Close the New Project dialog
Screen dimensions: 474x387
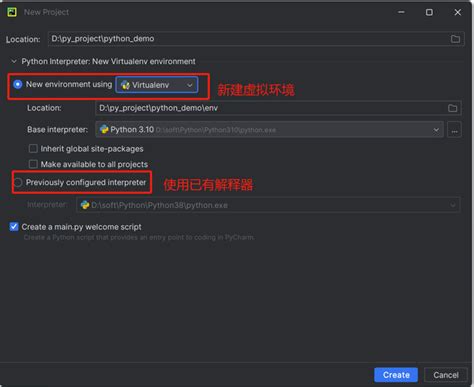[458, 12]
